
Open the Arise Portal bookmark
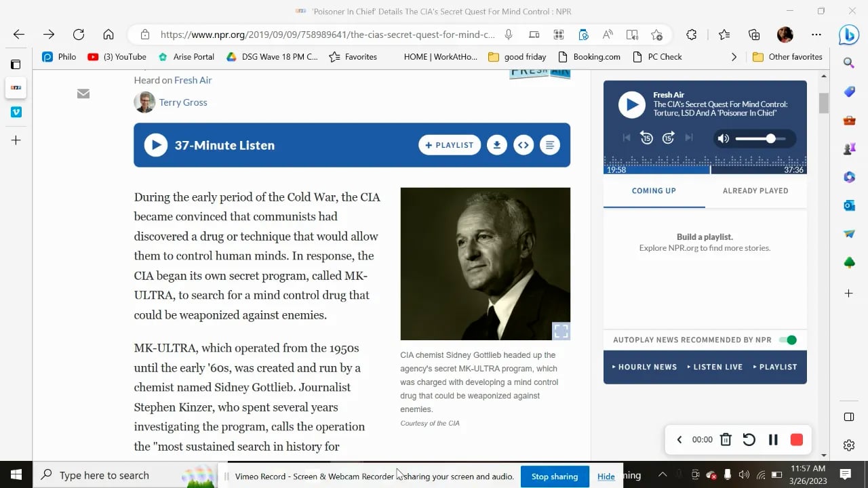(x=186, y=57)
